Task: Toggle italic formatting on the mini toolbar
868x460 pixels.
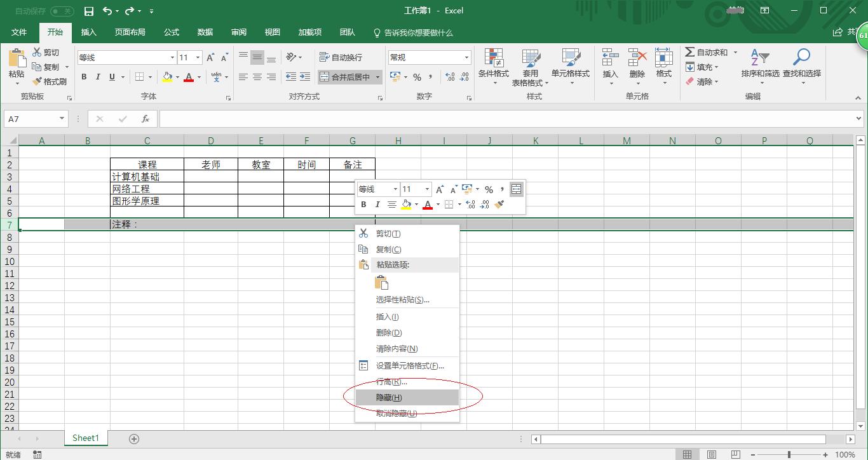Action: (377, 205)
